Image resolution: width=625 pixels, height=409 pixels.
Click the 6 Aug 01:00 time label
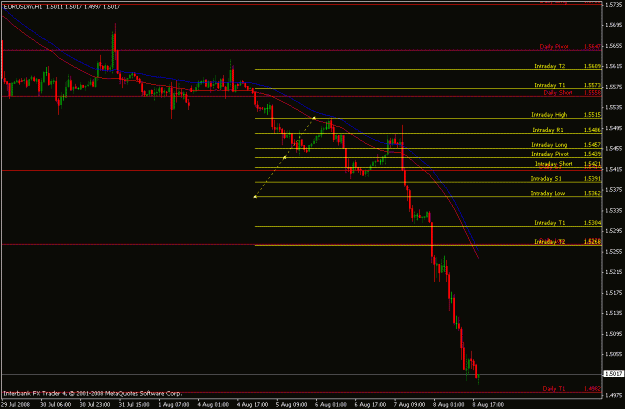coord(331,405)
